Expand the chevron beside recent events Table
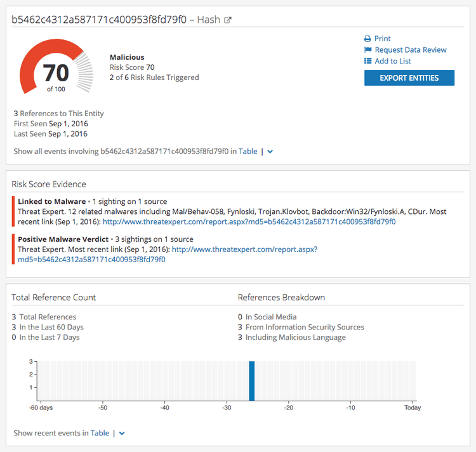Image resolution: width=476 pixels, height=452 pixels. click(x=122, y=433)
